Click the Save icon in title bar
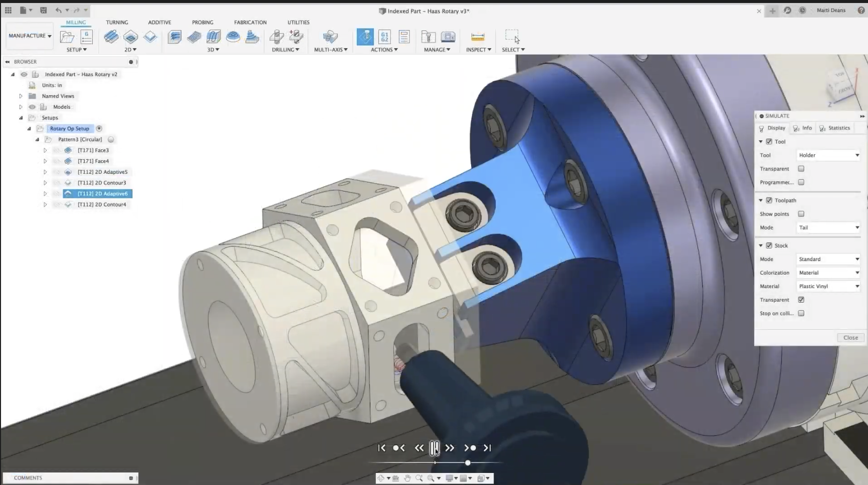The image size is (868, 485). 43,10
